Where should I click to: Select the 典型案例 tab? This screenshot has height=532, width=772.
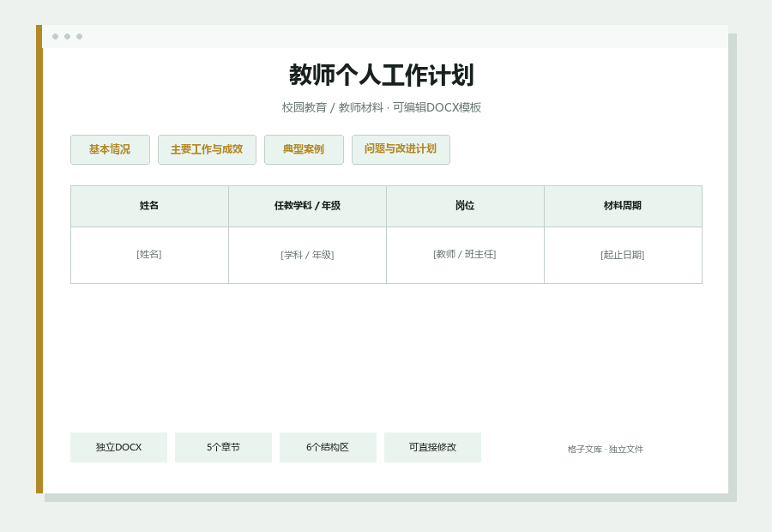coord(304,150)
